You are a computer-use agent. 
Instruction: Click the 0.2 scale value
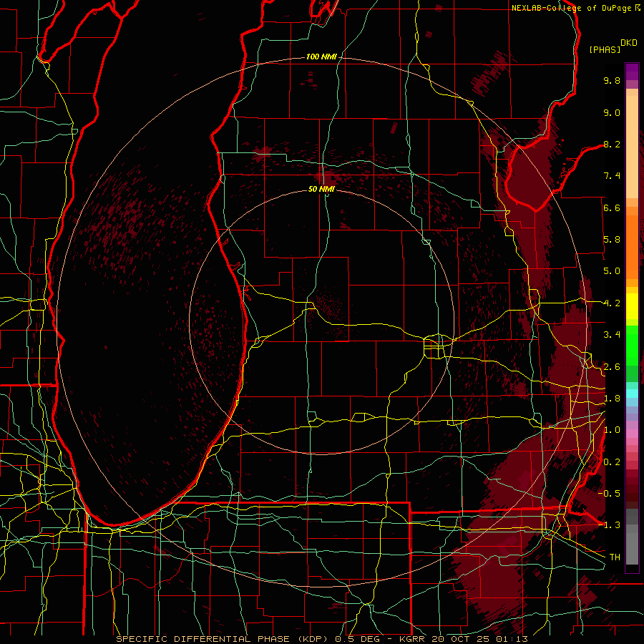(612, 462)
